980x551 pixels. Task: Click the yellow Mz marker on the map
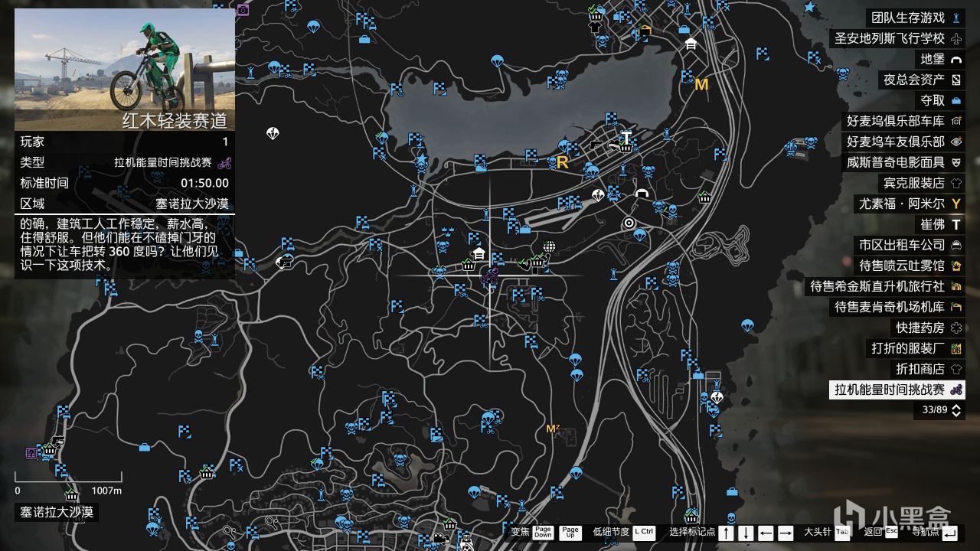coord(553,429)
